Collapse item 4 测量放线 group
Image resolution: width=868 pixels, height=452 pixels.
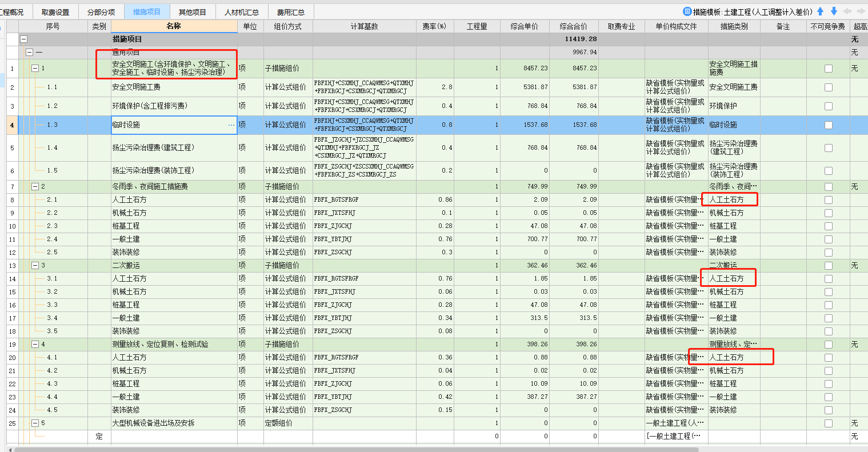point(35,345)
